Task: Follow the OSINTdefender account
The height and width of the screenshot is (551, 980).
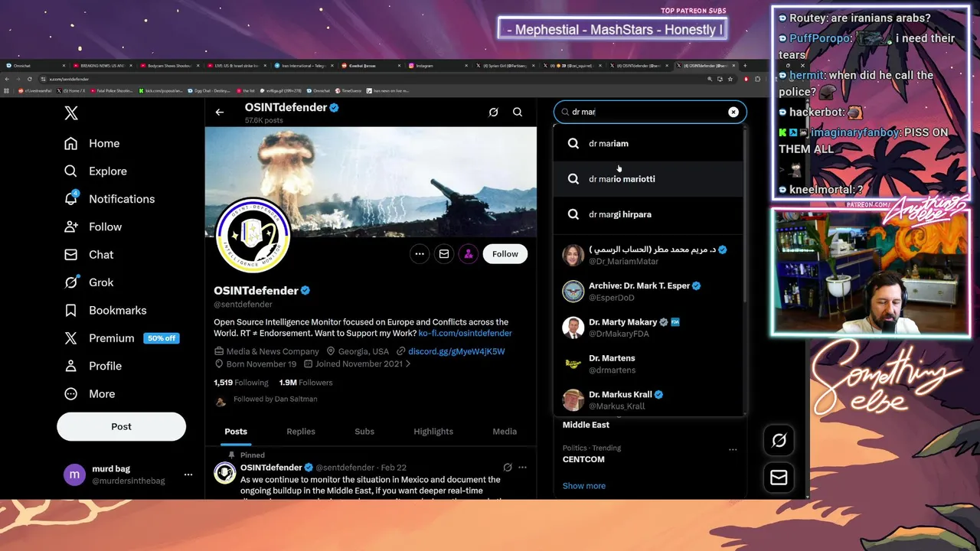Action: click(505, 254)
